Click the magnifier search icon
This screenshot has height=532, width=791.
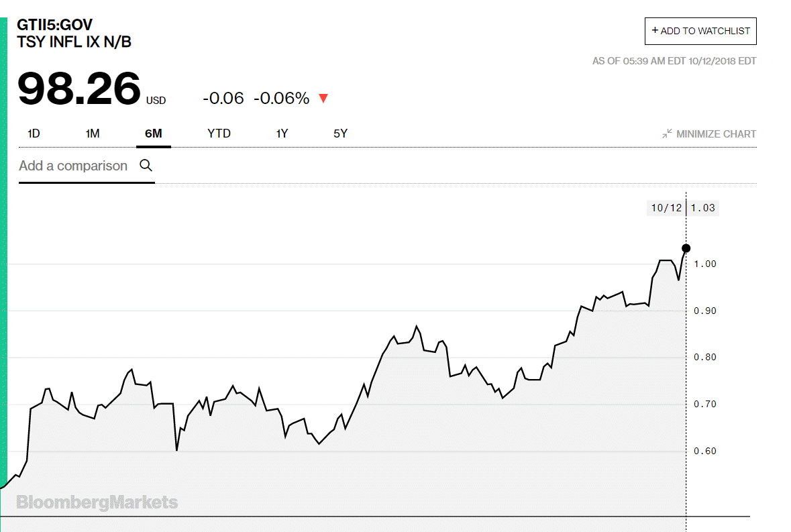pyautogui.click(x=146, y=165)
